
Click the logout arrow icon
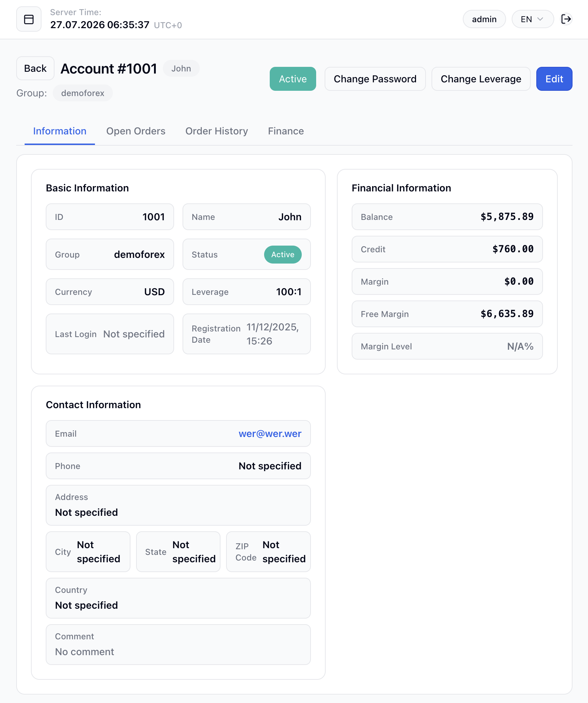(566, 19)
